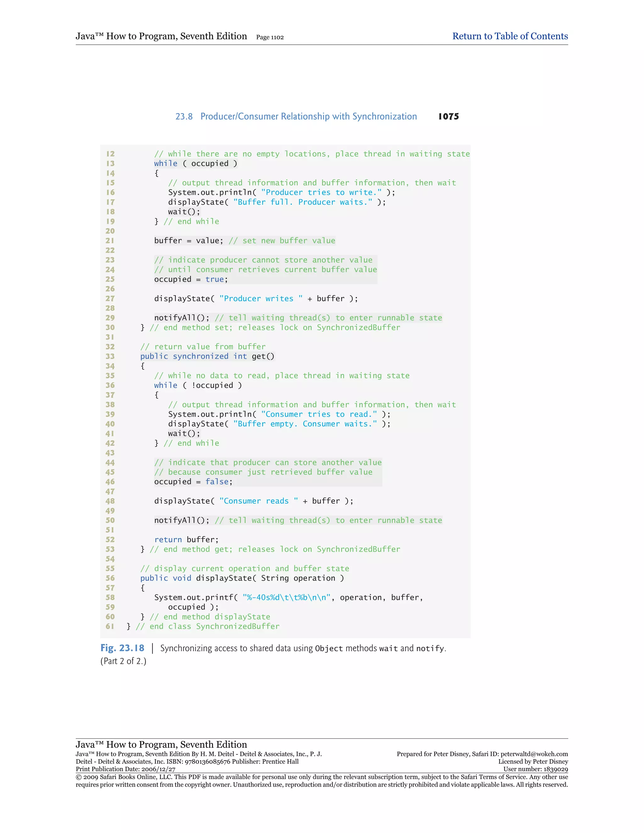Click the public synchronized int get() declaration
The width and height of the screenshot is (644, 833).
[207, 356]
